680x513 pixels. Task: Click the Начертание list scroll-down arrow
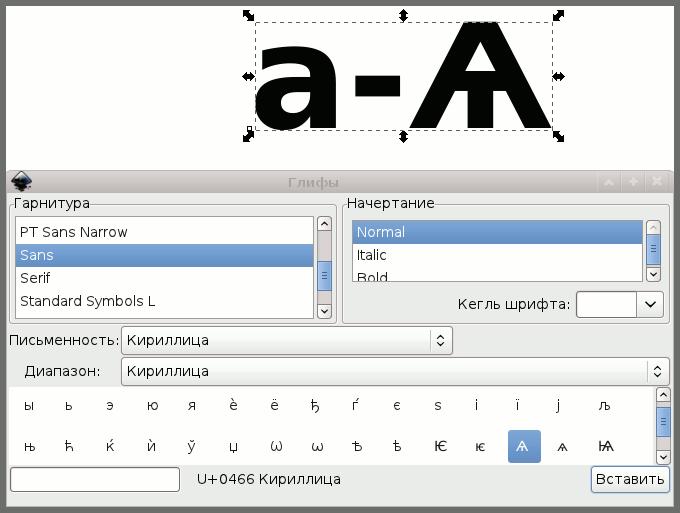pyautogui.click(x=653, y=274)
